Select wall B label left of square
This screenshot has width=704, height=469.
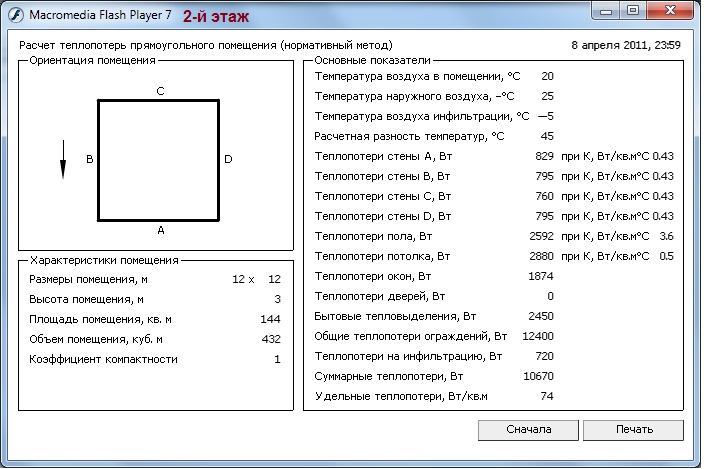[89, 159]
